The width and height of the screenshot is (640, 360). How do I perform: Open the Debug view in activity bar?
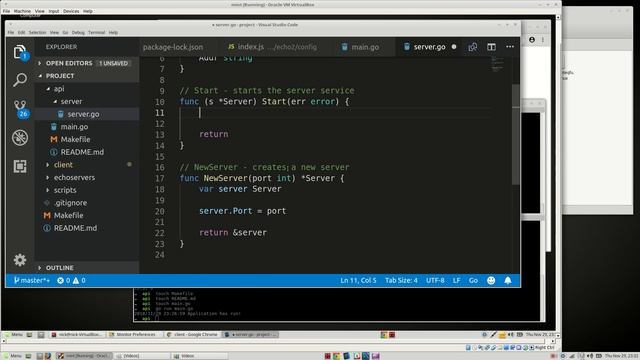click(20, 138)
